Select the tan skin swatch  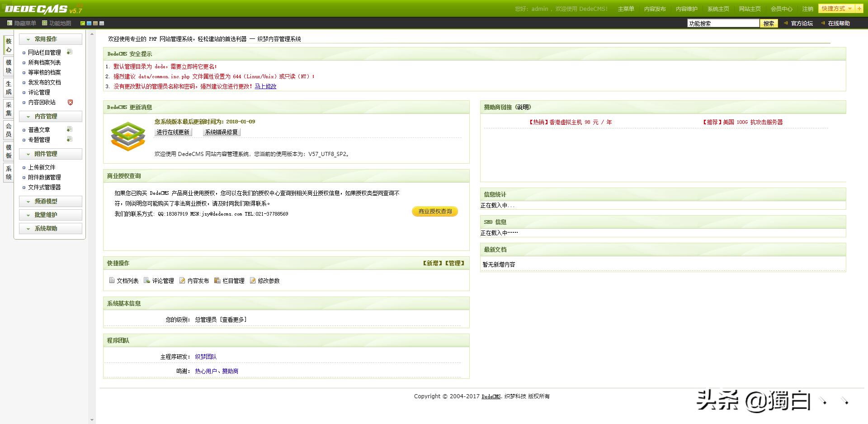95,23
